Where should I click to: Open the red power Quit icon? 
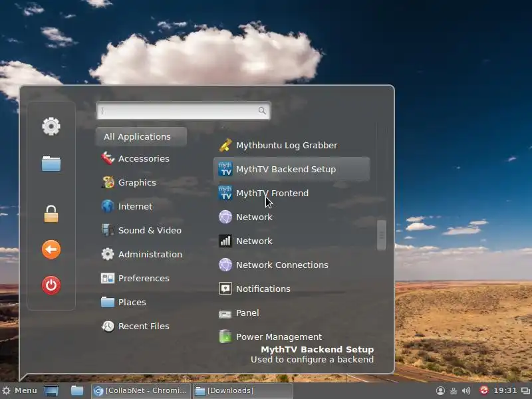point(51,285)
